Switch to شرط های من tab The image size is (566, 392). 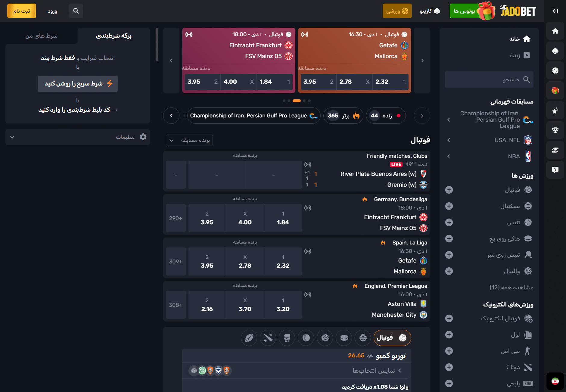point(42,36)
